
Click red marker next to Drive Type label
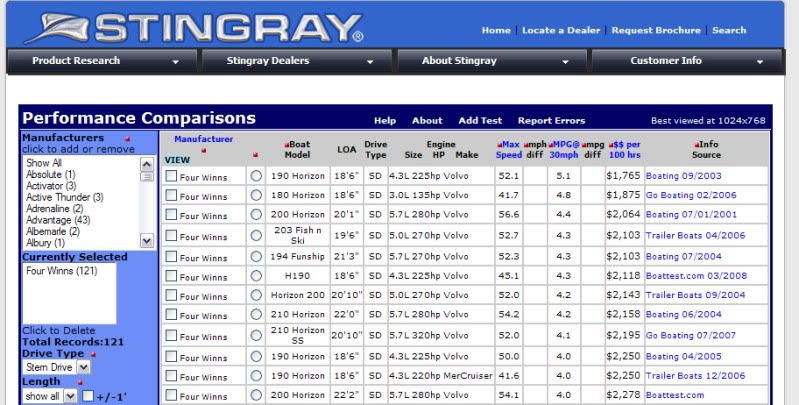pos(93,354)
